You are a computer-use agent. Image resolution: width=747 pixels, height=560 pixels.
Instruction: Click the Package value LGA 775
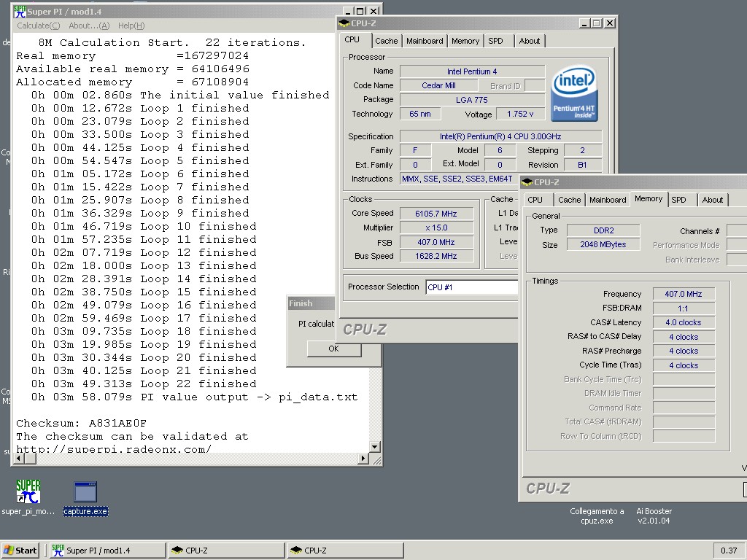[472, 100]
